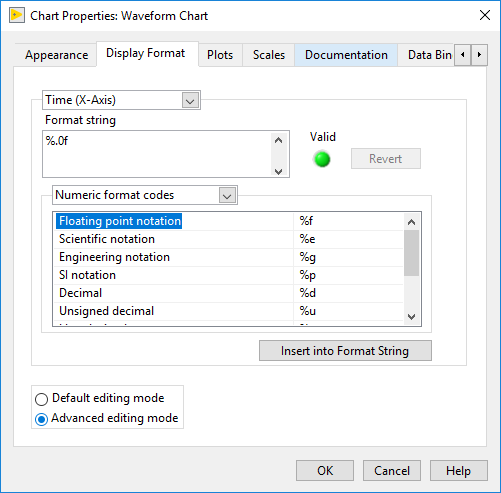Switch to the Appearance tab
The height and width of the screenshot is (493, 501).
(x=56, y=55)
